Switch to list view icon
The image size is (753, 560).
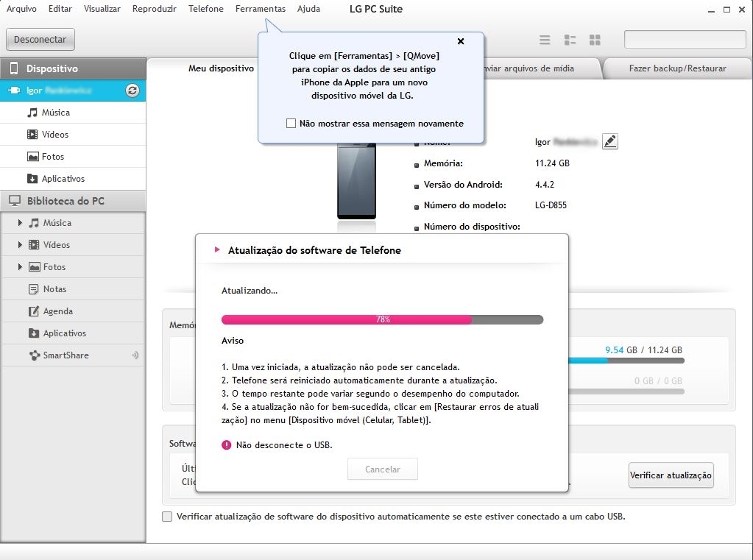point(545,40)
